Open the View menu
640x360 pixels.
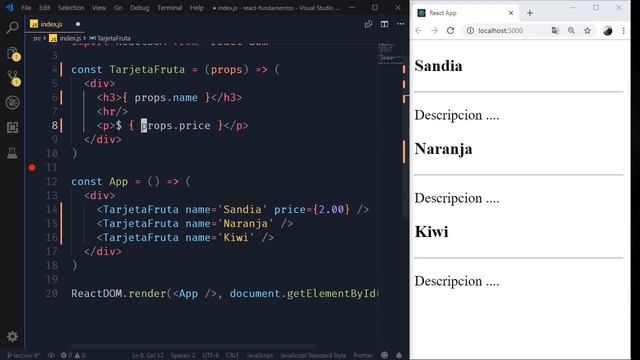coord(99,8)
